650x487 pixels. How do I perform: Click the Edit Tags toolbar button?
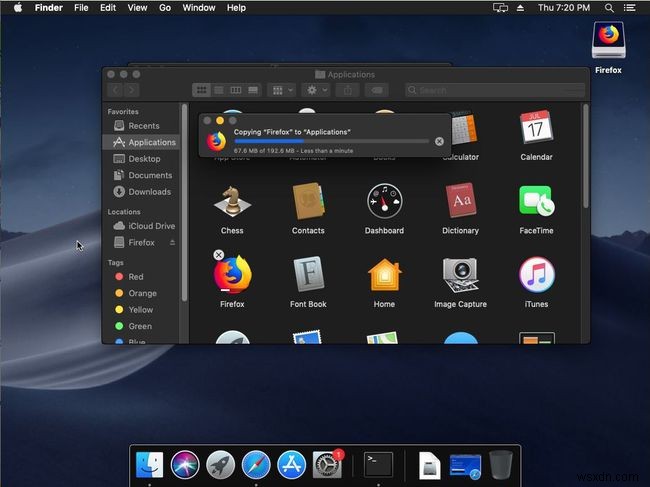pyautogui.click(x=377, y=90)
